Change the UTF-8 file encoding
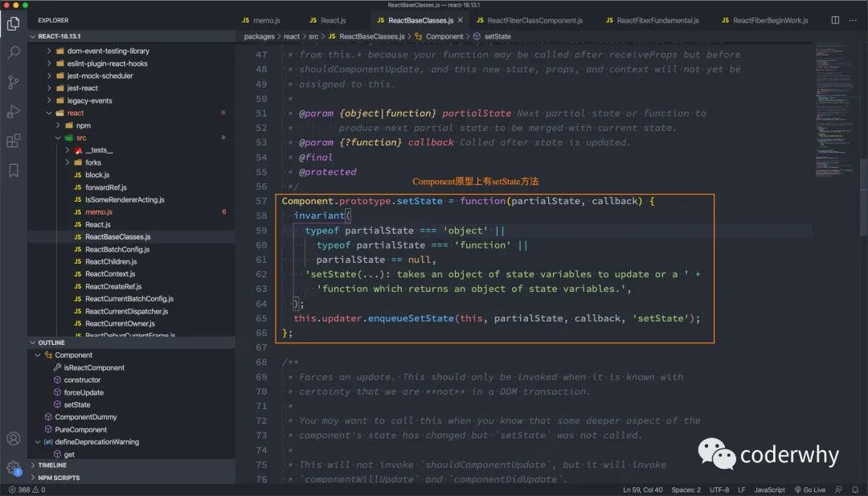Screen dimensions: 868x496 click(x=719, y=490)
